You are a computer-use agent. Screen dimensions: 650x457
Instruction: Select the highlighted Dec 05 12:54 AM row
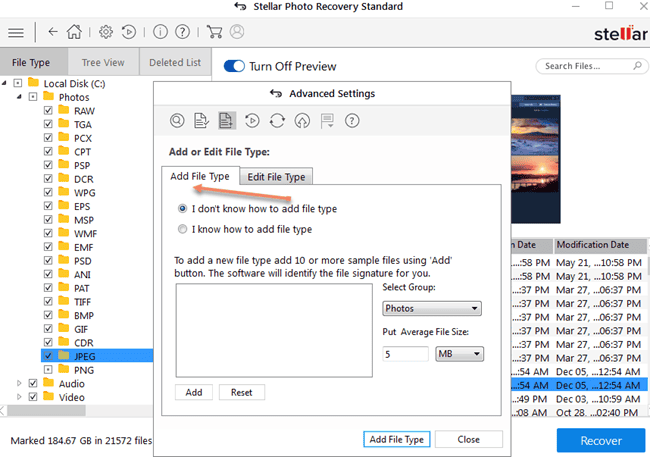tap(579, 385)
